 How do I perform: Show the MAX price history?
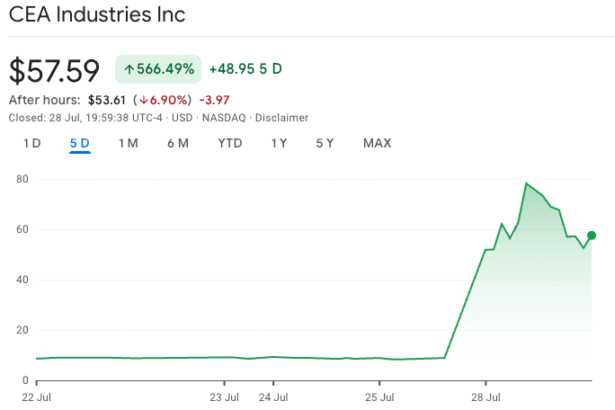pos(377,143)
